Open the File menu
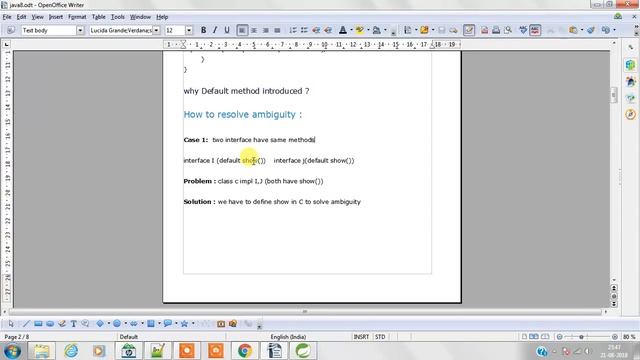Viewport: 640px width, 360px height. point(7,17)
